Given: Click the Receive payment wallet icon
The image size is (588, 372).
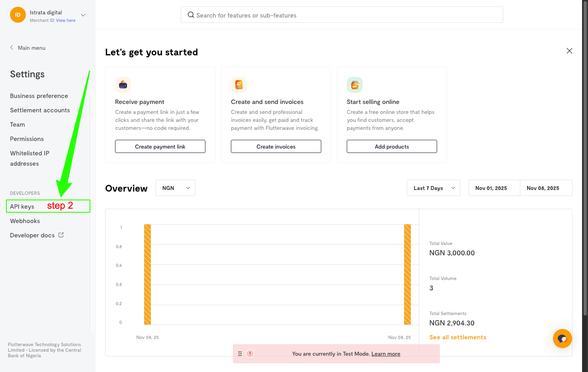Looking at the screenshot, I should click(x=123, y=85).
